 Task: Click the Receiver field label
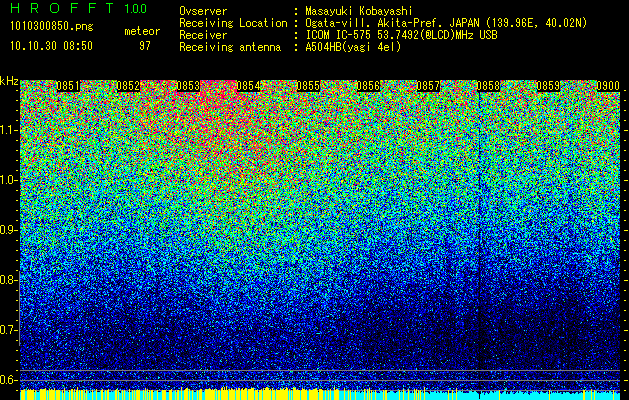pyautogui.click(x=203, y=35)
